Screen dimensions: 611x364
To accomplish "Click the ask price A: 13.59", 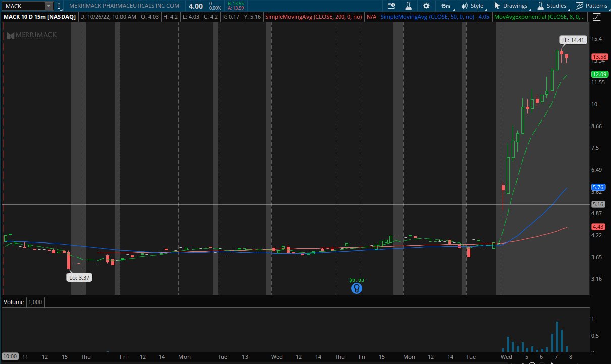I will [x=236, y=8].
